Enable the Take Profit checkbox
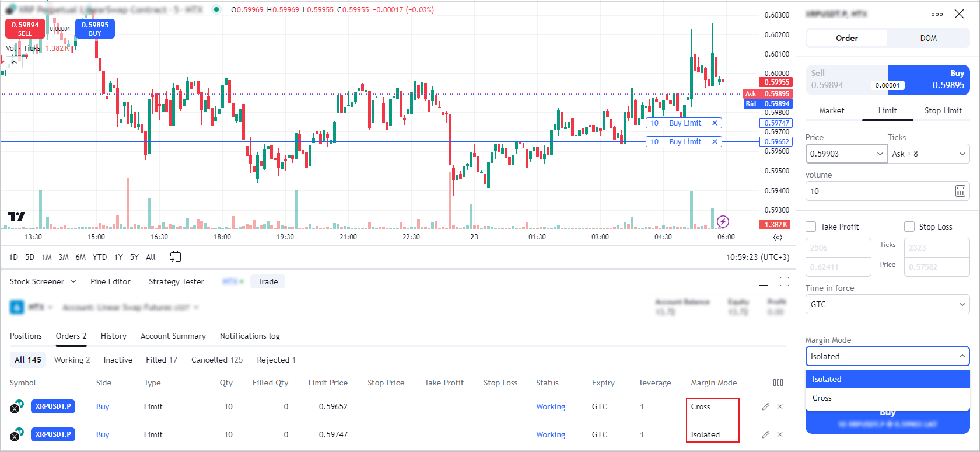 (x=811, y=227)
